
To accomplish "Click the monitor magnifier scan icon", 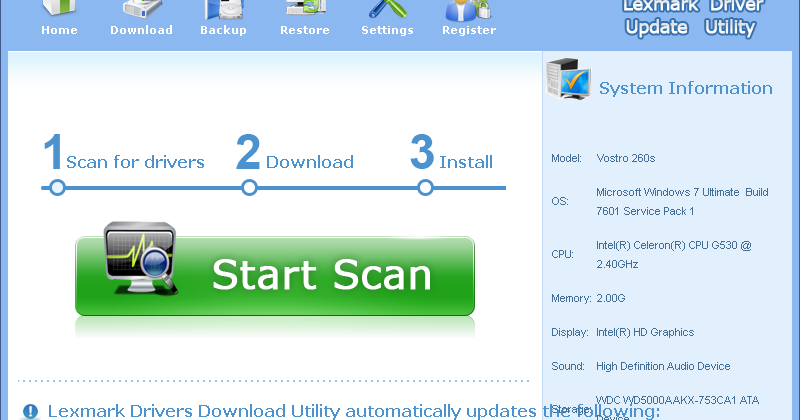I will (x=141, y=258).
